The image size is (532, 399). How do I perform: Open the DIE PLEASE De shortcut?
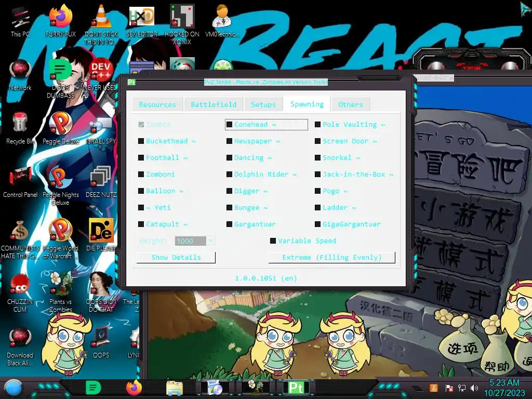(101, 235)
